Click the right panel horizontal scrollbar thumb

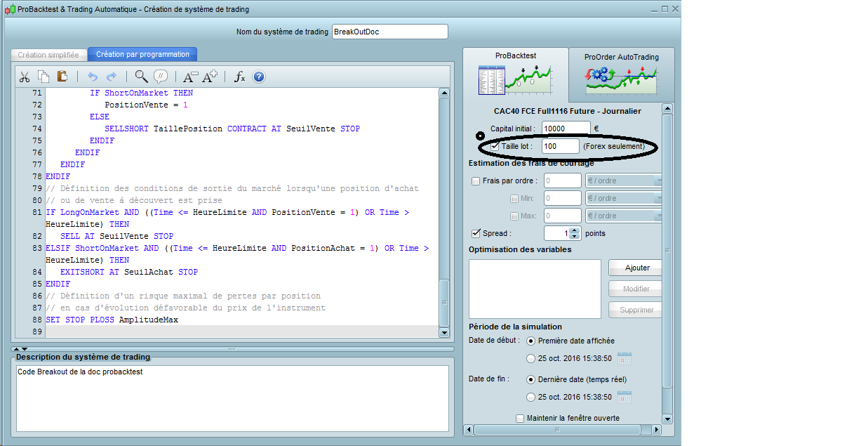[x=556, y=429]
